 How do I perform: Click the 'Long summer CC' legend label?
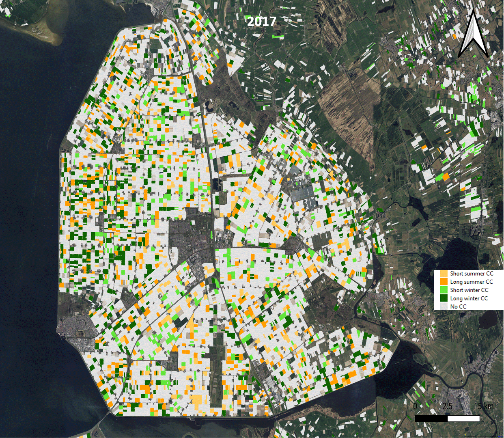coord(472,282)
